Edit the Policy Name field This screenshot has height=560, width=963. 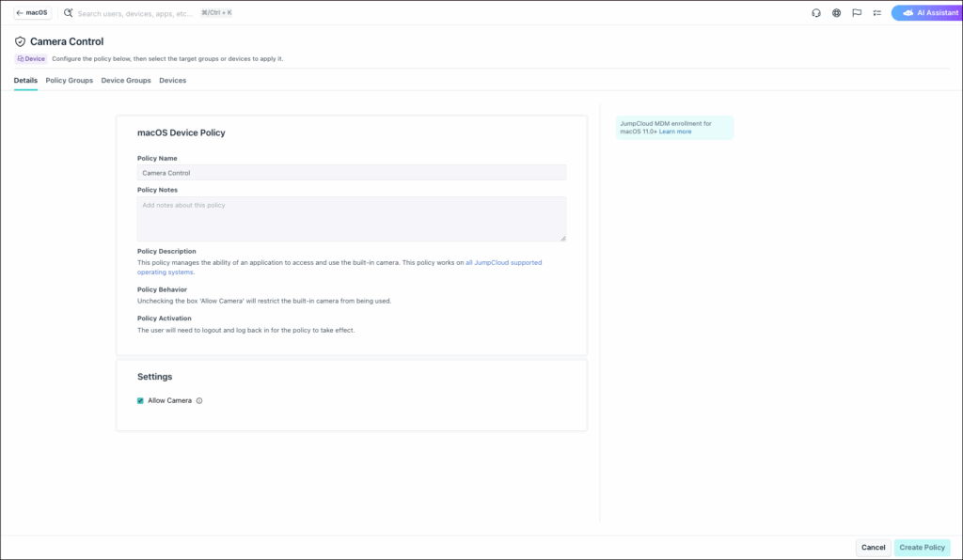(x=352, y=173)
